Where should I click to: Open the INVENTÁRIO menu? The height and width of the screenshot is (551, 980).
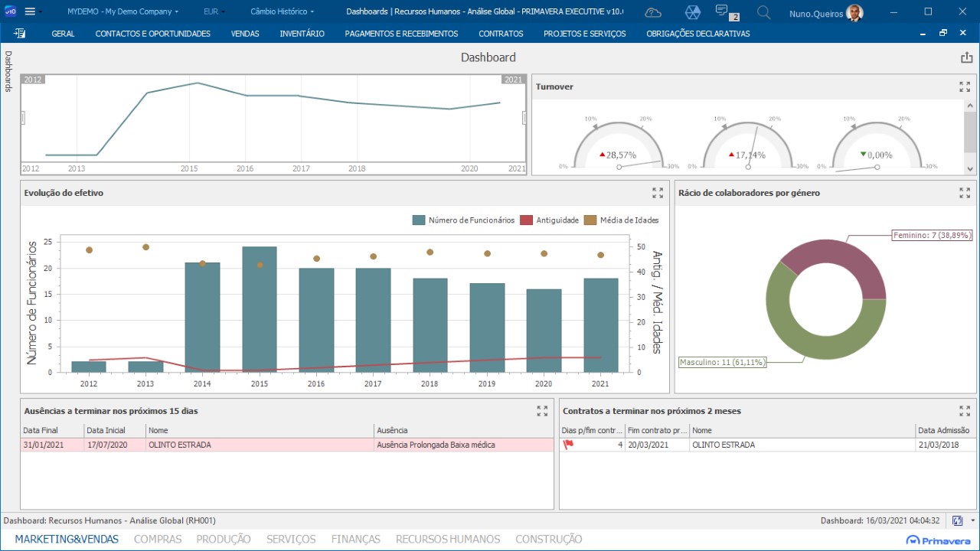tap(302, 34)
